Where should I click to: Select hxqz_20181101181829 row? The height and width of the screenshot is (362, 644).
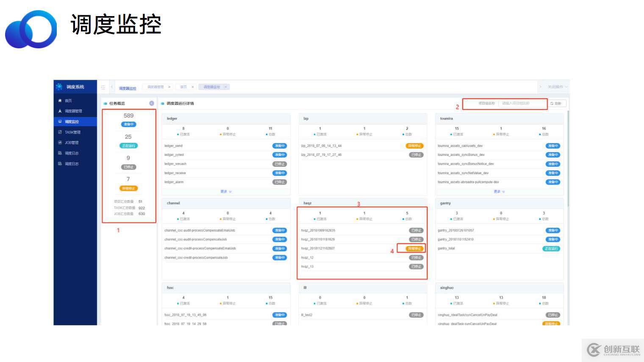(362, 239)
